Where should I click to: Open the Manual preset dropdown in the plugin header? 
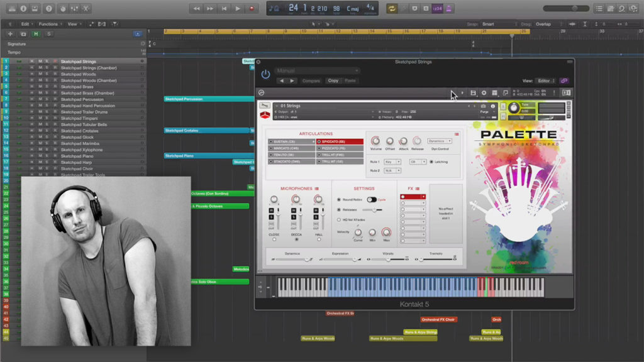click(317, 70)
